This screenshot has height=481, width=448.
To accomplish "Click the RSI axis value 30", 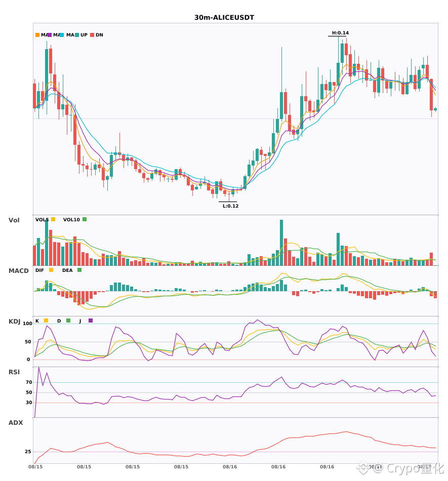I will 29,403.
